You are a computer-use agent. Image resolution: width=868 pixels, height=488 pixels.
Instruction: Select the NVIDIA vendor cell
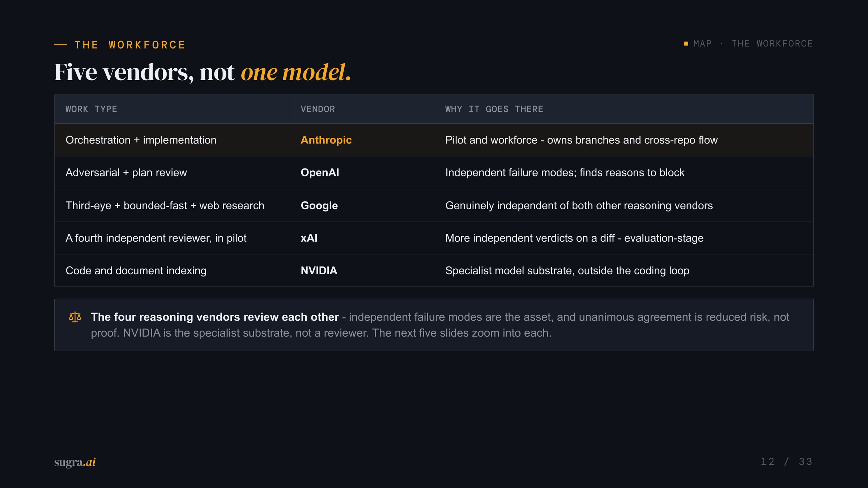pos(362,270)
